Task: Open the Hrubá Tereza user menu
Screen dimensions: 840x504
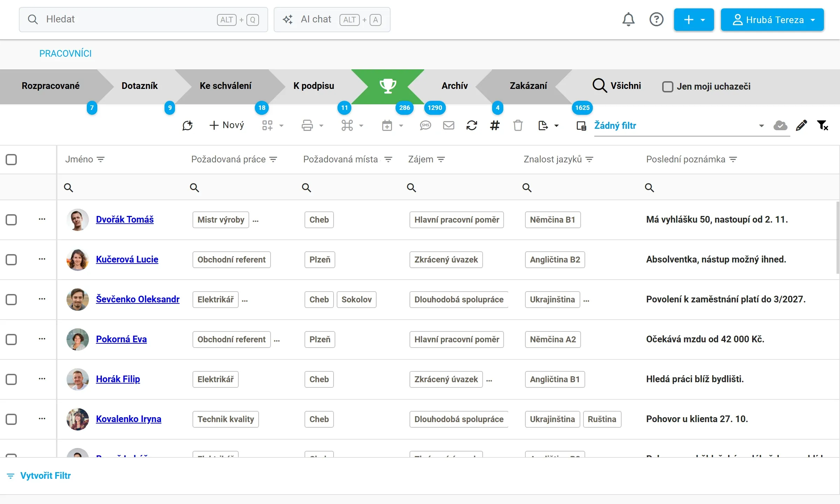Action: pyautogui.click(x=772, y=20)
